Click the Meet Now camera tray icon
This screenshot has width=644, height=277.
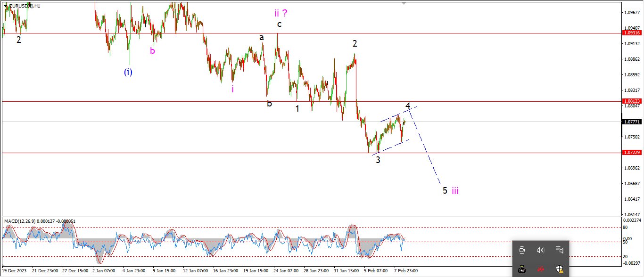tap(522, 250)
